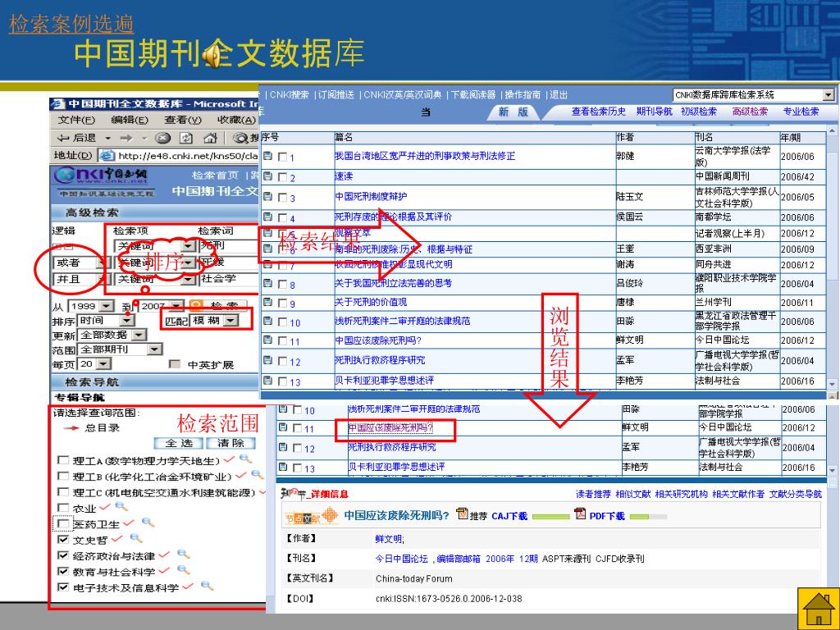The width and height of the screenshot is (840, 630).
Task: Click the magnifier icon beside 理工A
Action: [245, 459]
